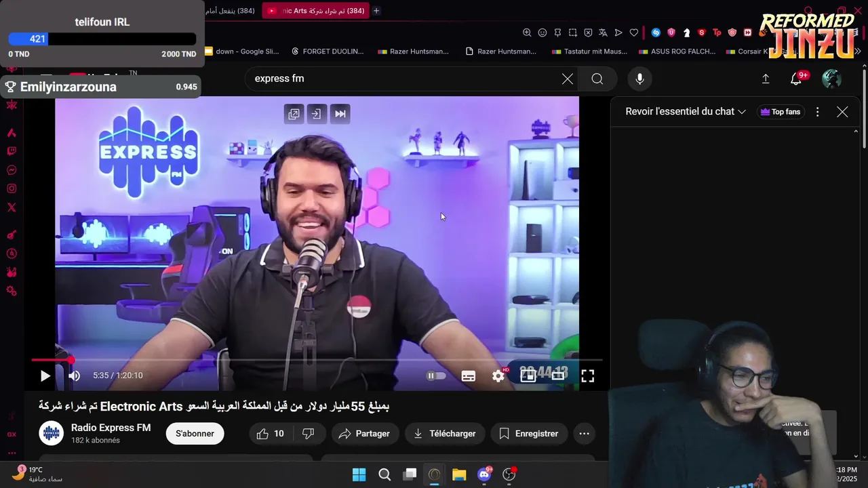Open File Explorer from the taskbar
Image resolution: width=868 pixels, height=488 pixels.
[x=459, y=474]
